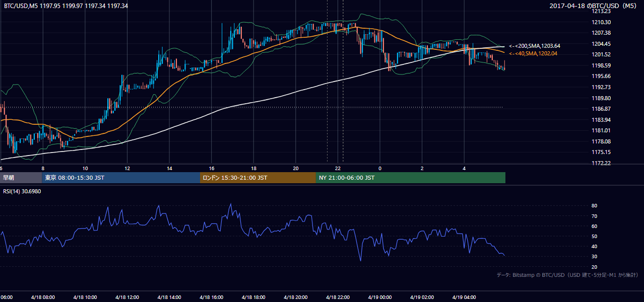Click the 200 SMA label reading 1203.64

(x=535, y=46)
